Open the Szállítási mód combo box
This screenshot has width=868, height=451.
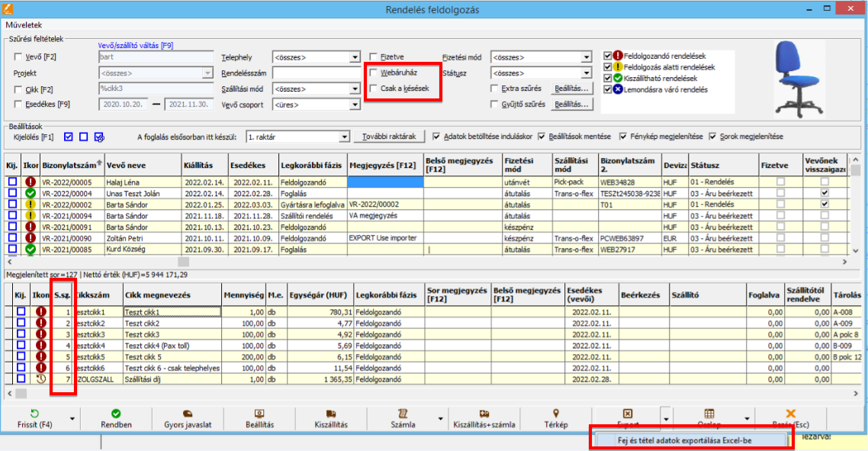tap(355, 89)
